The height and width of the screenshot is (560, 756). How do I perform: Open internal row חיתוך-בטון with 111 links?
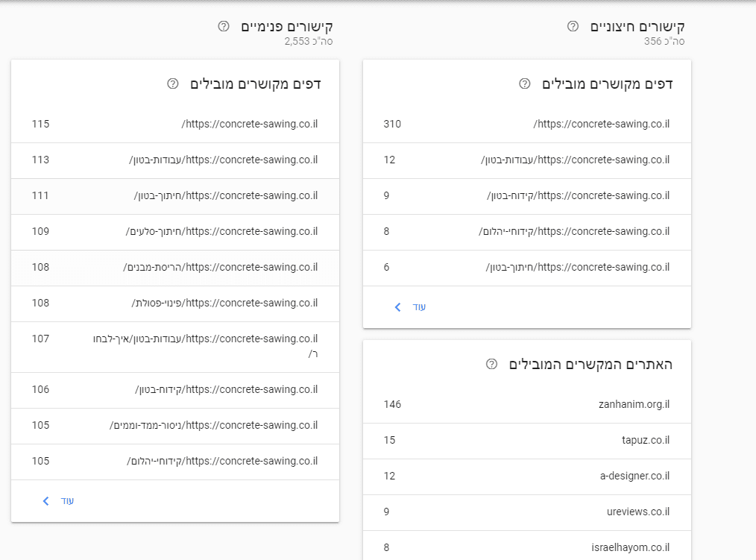click(x=175, y=196)
